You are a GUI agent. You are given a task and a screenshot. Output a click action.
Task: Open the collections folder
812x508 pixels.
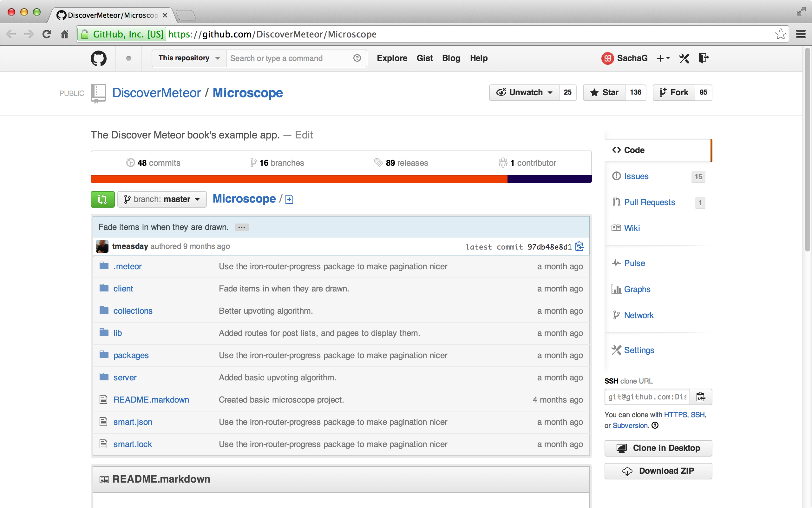[x=133, y=311]
